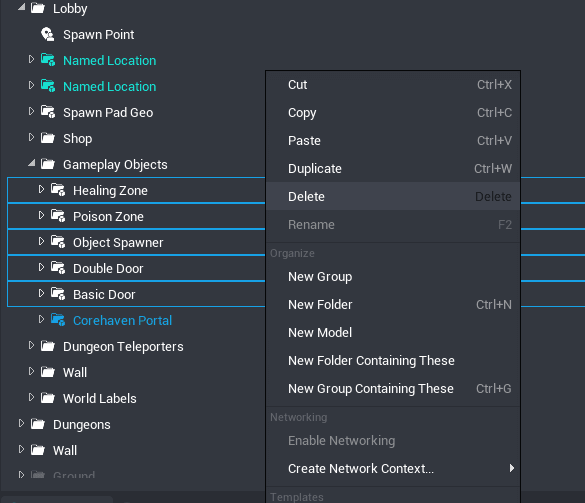Click the Corehaven Portal template icon
The image size is (585, 503).
click(x=58, y=320)
